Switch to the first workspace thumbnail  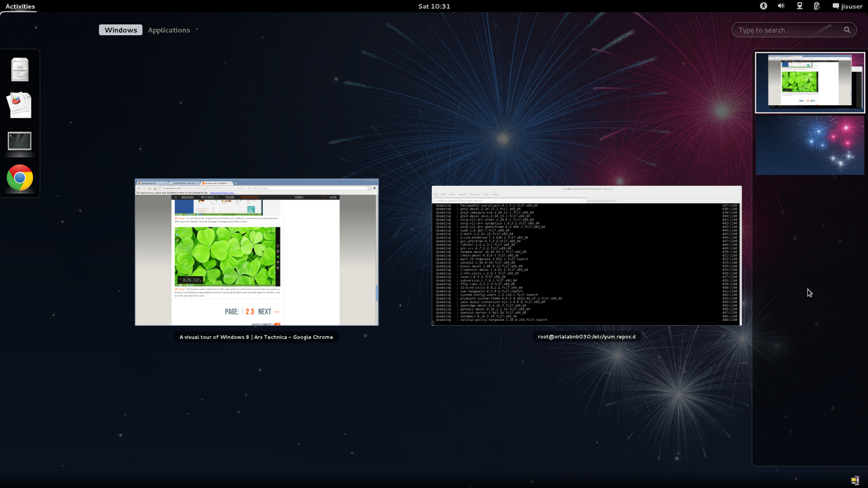(x=810, y=82)
